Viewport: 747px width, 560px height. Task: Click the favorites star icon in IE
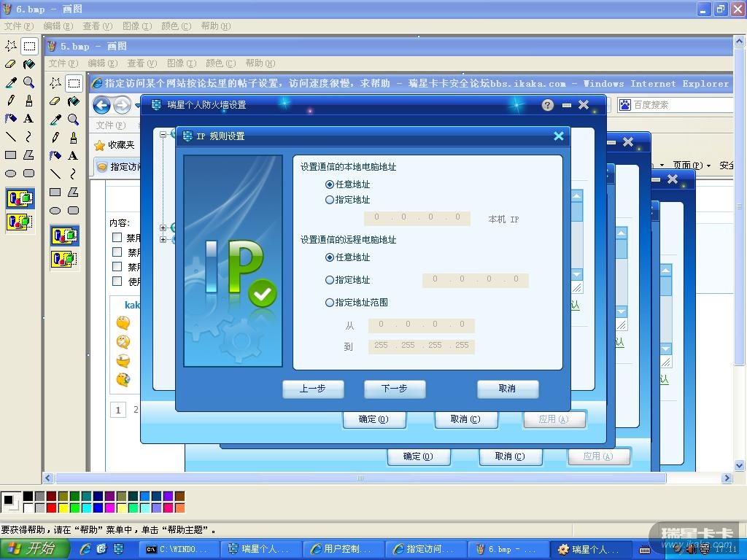click(x=99, y=145)
